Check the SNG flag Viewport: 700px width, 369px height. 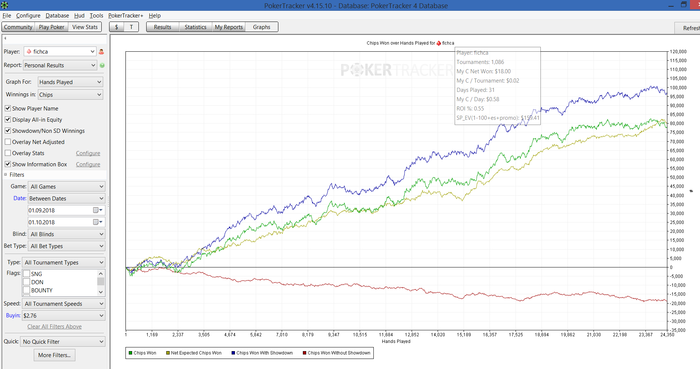pos(26,274)
